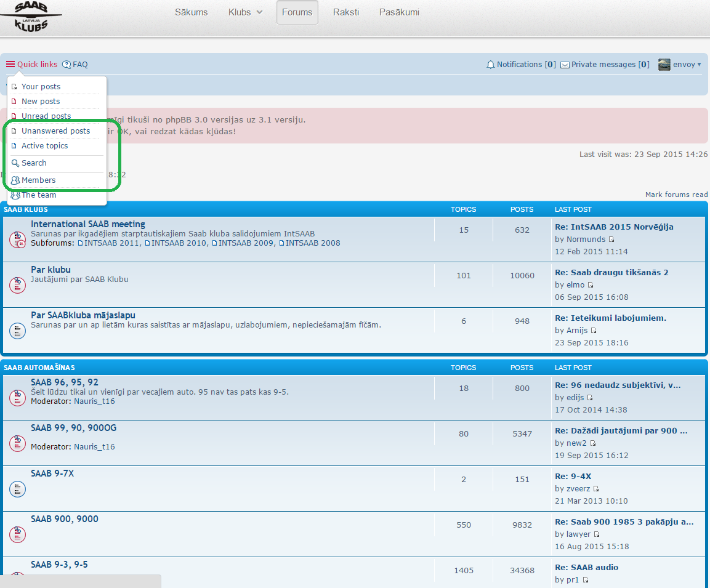Select Unanswered posts from Quick links
The height and width of the screenshot is (588, 710).
pyautogui.click(x=55, y=131)
